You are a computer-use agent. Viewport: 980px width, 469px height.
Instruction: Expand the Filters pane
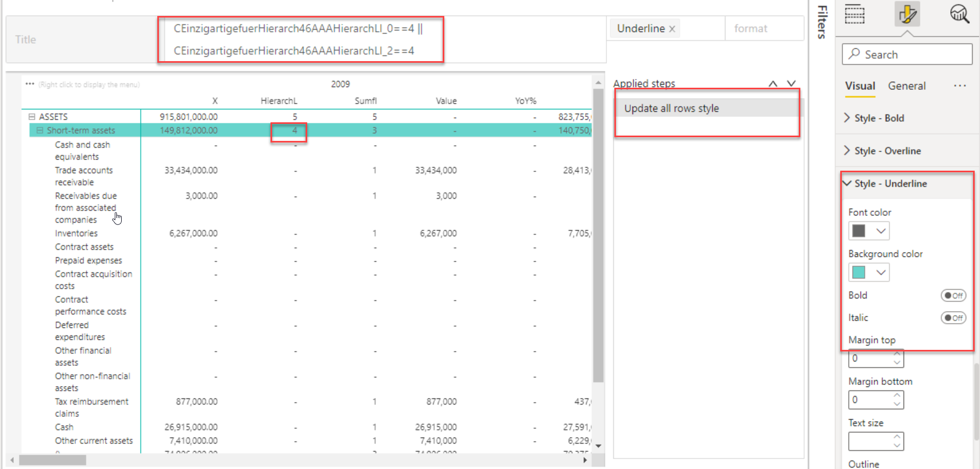pos(822,22)
